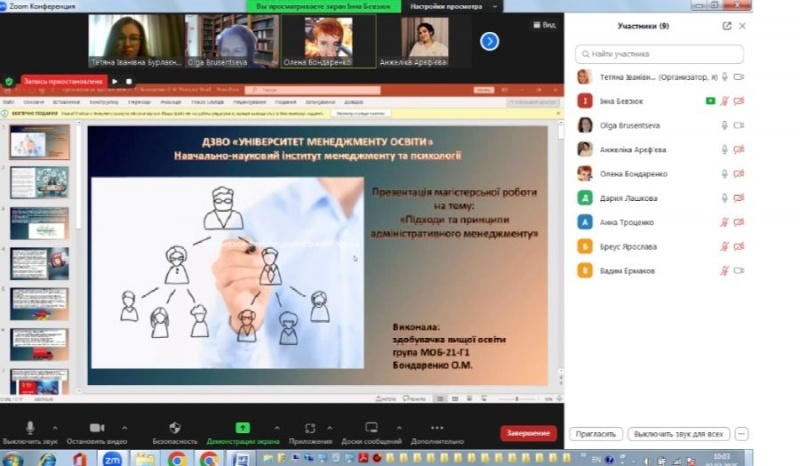Expand the Apps options arrow
The height and width of the screenshot is (466, 800).
click(x=330, y=428)
